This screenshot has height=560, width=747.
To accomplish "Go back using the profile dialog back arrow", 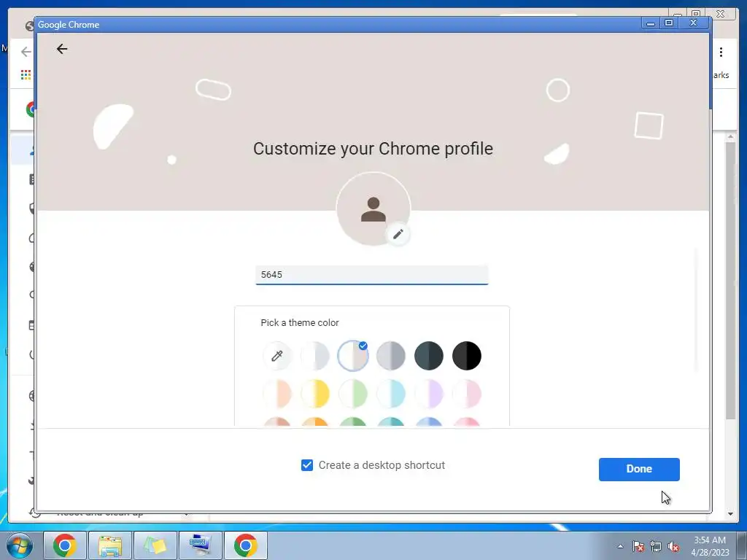I will click(x=62, y=49).
